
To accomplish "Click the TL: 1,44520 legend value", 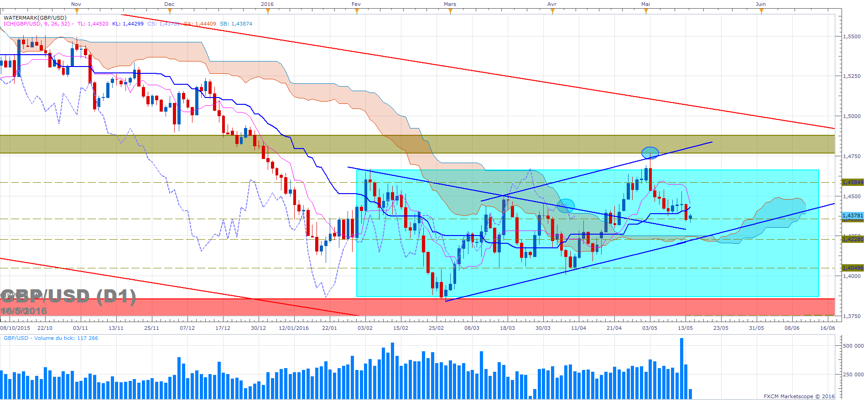I will tap(93, 24).
